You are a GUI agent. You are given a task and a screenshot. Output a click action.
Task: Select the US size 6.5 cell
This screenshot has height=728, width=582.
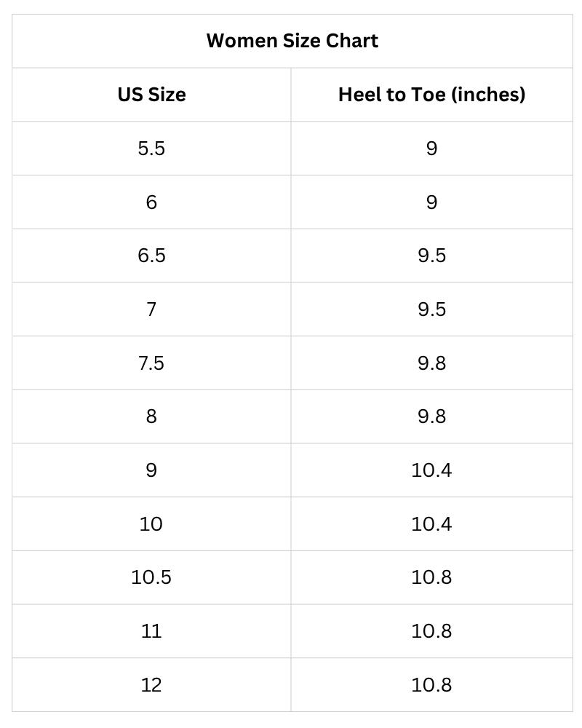pos(151,256)
